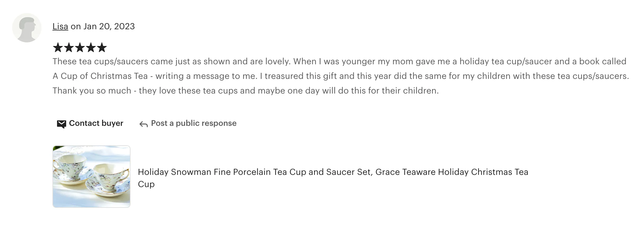This screenshot has width=644, height=234.
Task: Click the word "on" after Lisa's name
Action: (76, 27)
